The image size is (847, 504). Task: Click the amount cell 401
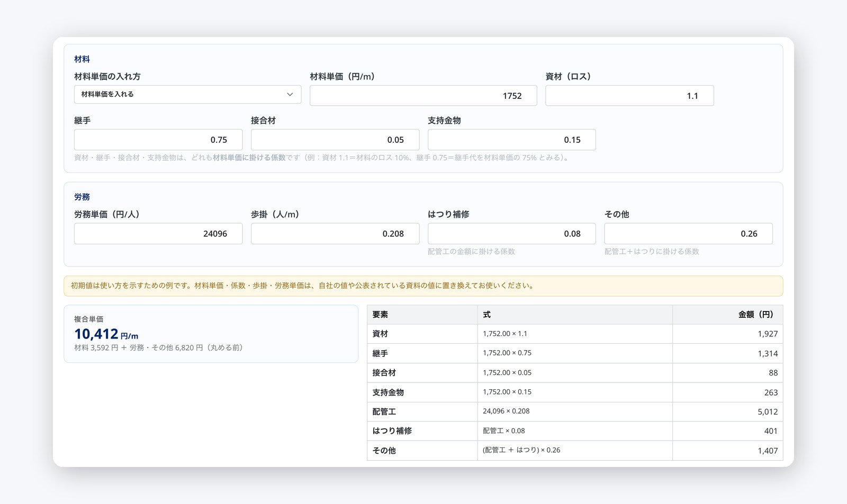pyautogui.click(x=728, y=431)
